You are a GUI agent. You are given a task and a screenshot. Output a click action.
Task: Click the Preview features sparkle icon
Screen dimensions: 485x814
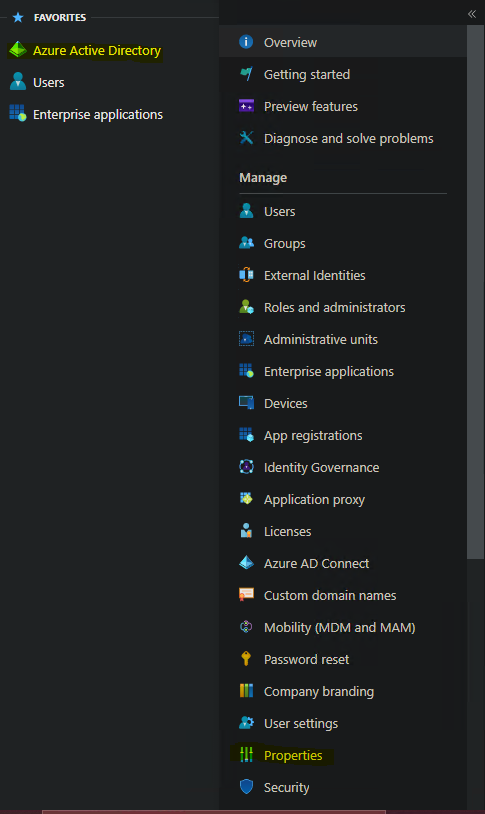[246, 106]
